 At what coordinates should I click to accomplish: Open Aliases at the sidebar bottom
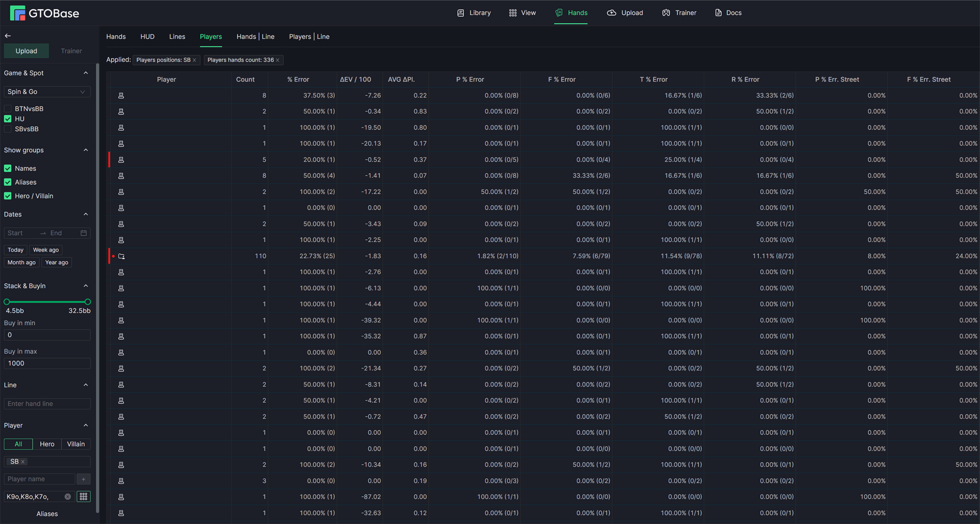click(x=47, y=514)
